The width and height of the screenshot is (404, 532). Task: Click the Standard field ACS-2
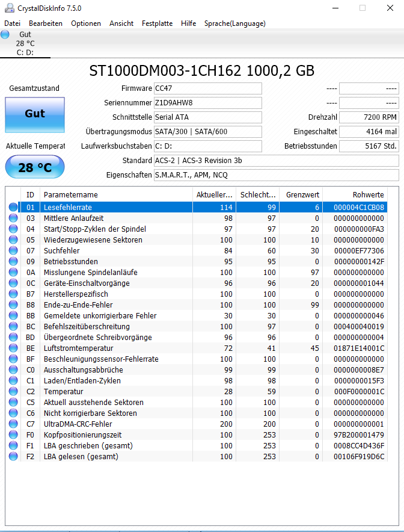coord(276,161)
